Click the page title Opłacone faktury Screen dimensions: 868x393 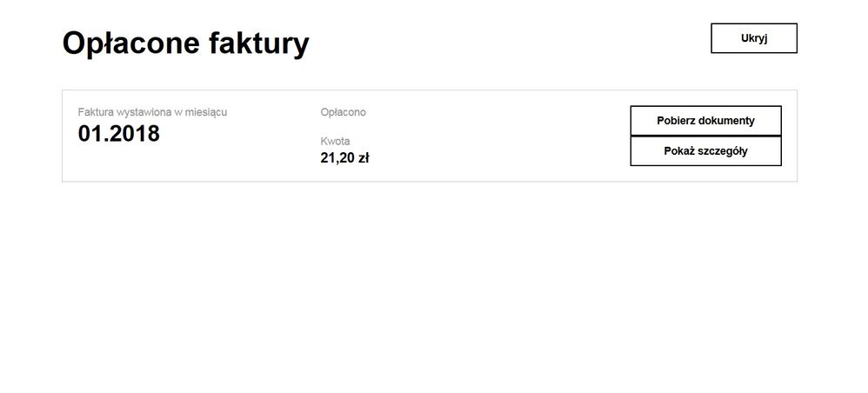pyautogui.click(x=185, y=43)
